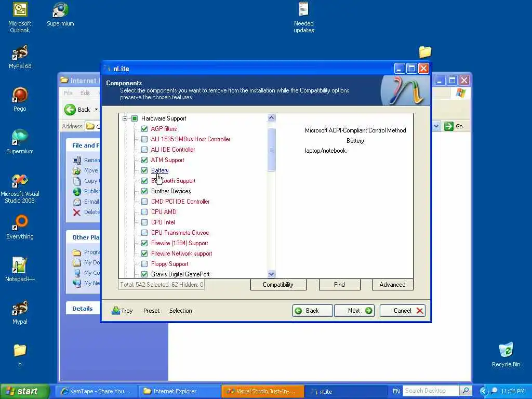Open the Explorer address bar dropdown
The height and width of the screenshot is (399, 532).
click(x=436, y=126)
